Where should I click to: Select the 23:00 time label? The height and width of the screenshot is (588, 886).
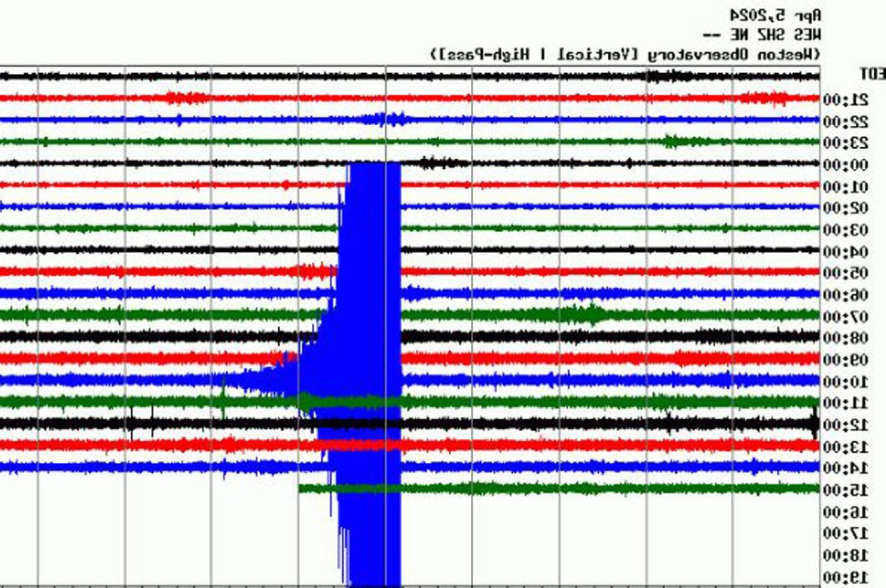tap(846, 143)
